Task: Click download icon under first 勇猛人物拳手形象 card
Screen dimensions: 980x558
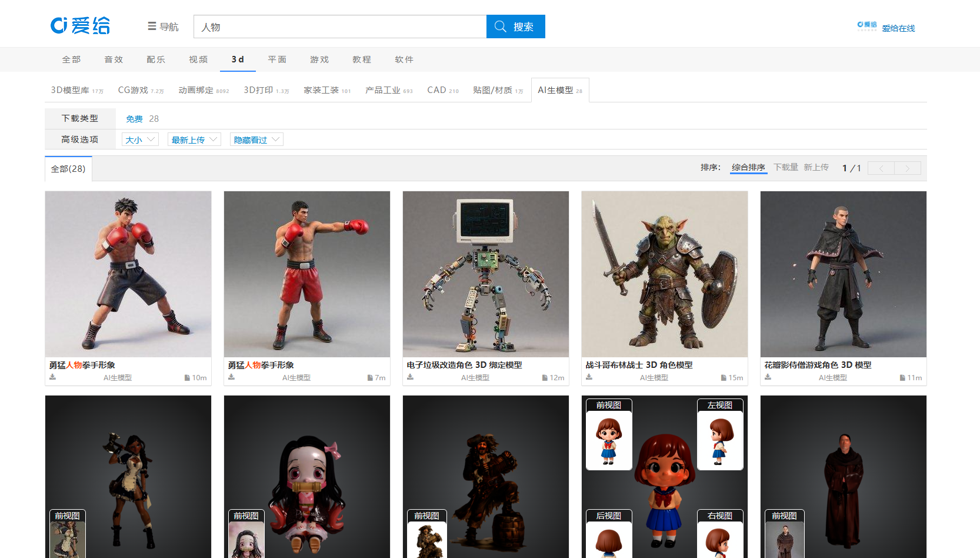Action: tap(53, 377)
